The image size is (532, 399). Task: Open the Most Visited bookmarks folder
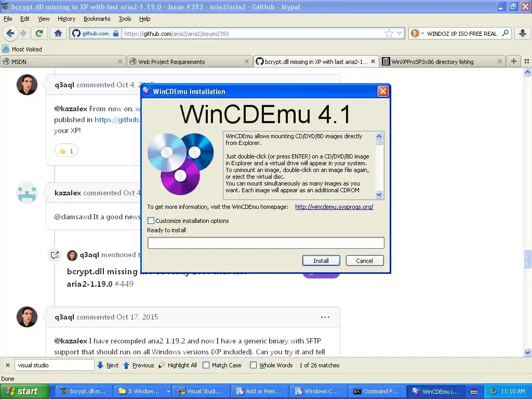pos(22,49)
